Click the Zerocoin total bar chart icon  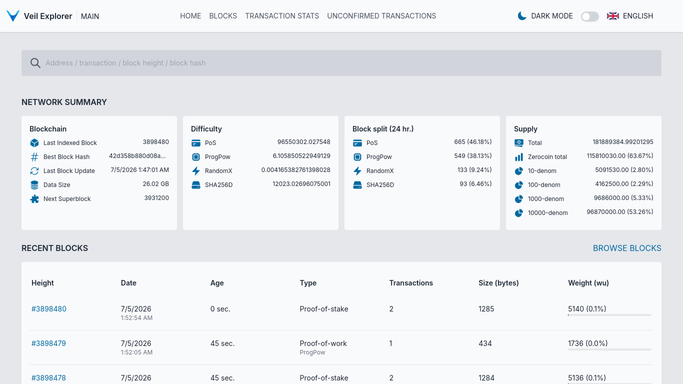[519, 157]
